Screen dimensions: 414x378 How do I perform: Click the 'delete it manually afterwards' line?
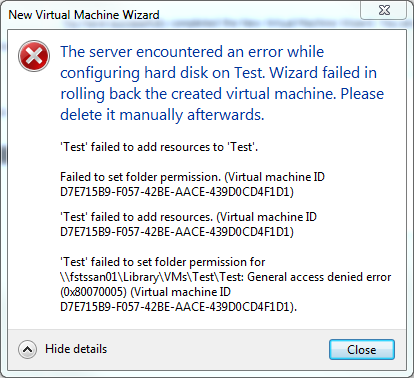click(162, 115)
